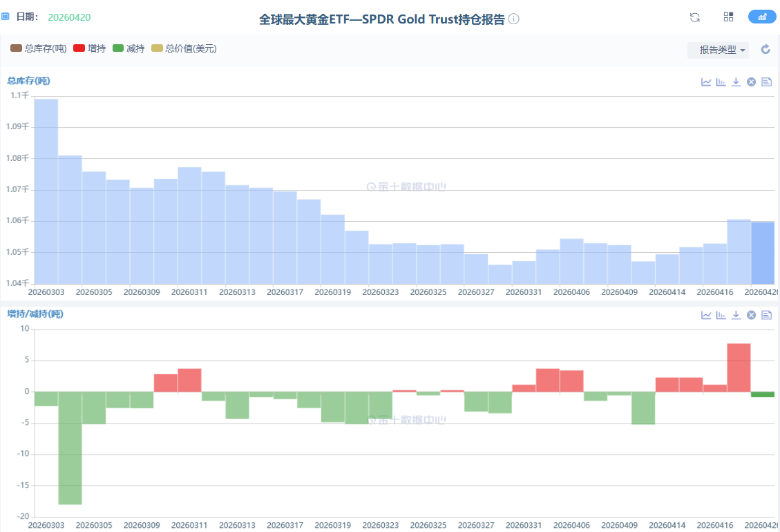
Task: Click info icon beside the report title
Action: coord(513,19)
